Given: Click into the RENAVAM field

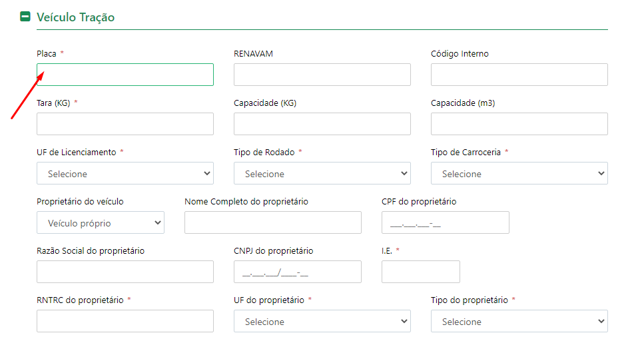Looking at the screenshot, I should 322,75.
